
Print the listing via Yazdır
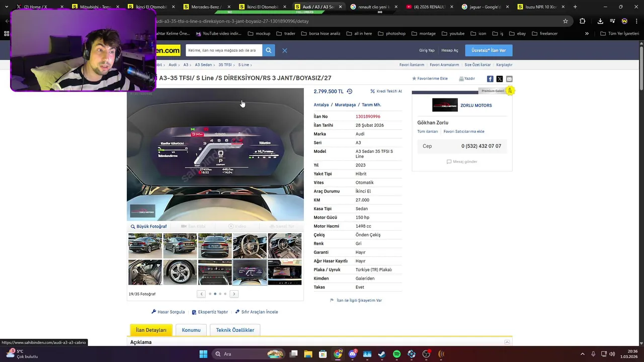point(467,79)
